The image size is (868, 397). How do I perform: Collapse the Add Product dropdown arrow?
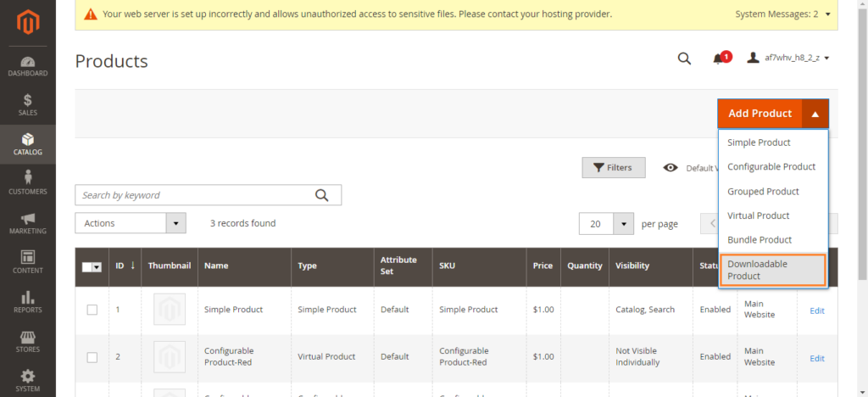[815, 114]
